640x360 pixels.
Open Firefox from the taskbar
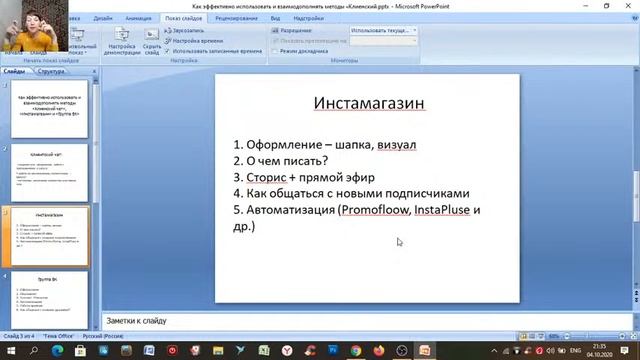379,351
